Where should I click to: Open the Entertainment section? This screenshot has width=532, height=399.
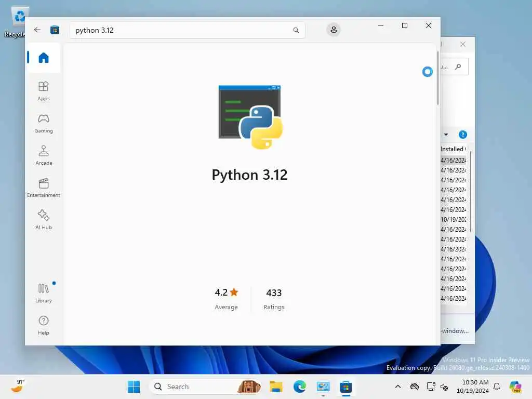[x=44, y=188]
